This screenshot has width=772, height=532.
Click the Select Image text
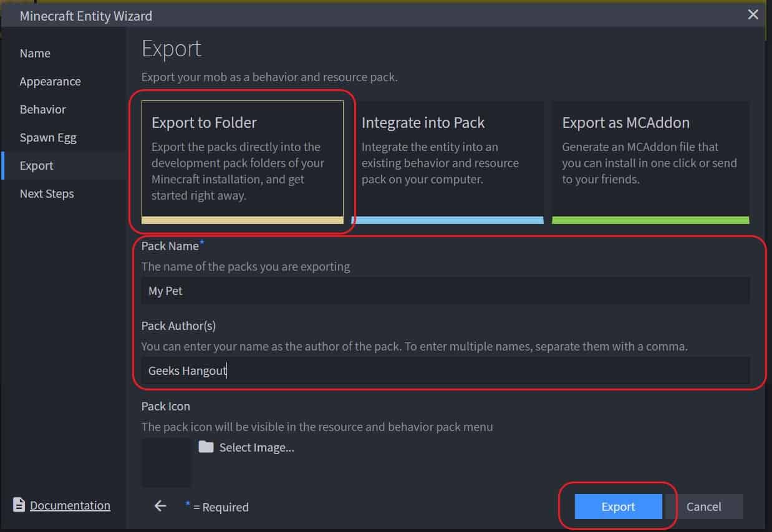tap(256, 447)
